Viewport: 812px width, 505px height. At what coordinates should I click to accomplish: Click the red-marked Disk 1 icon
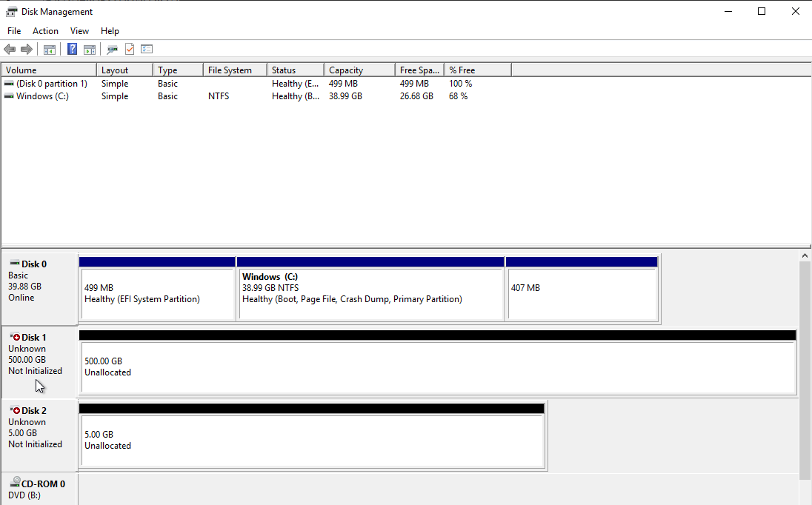pyautogui.click(x=15, y=337)
